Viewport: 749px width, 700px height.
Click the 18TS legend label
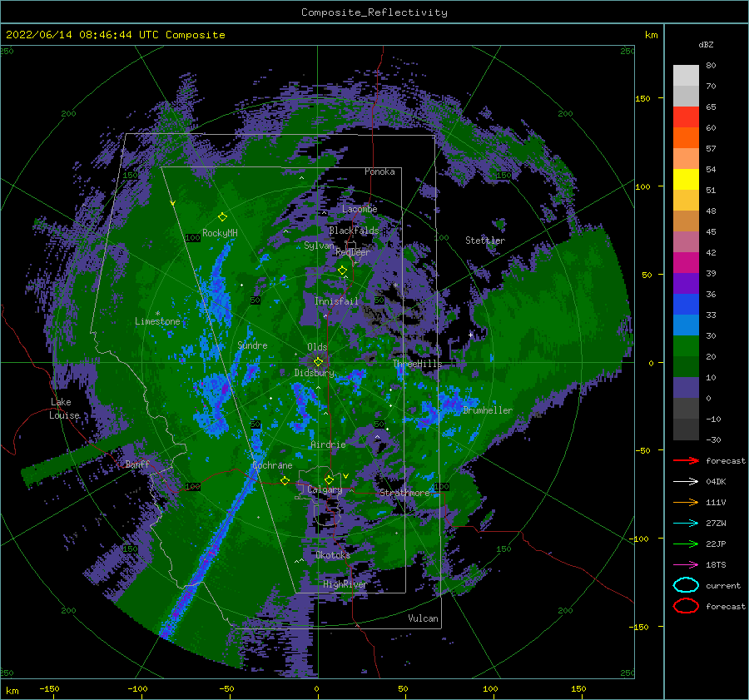click(x=716, y=565)
